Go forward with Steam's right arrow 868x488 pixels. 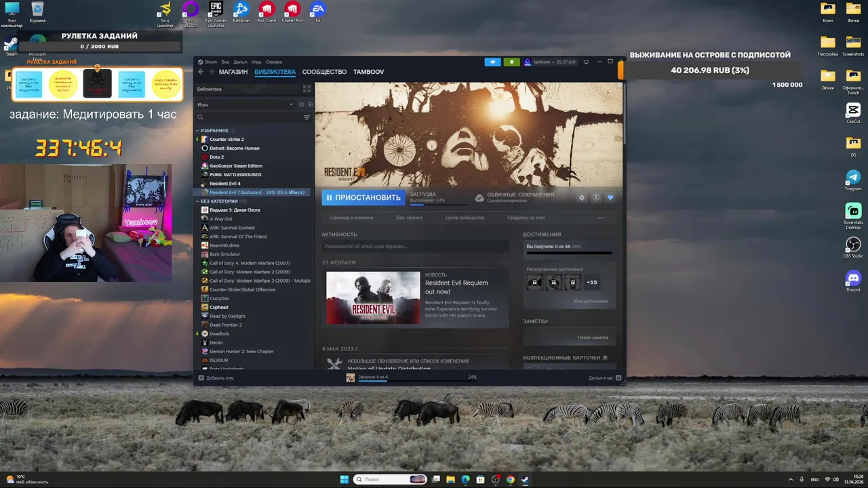[x=212, y=72]
